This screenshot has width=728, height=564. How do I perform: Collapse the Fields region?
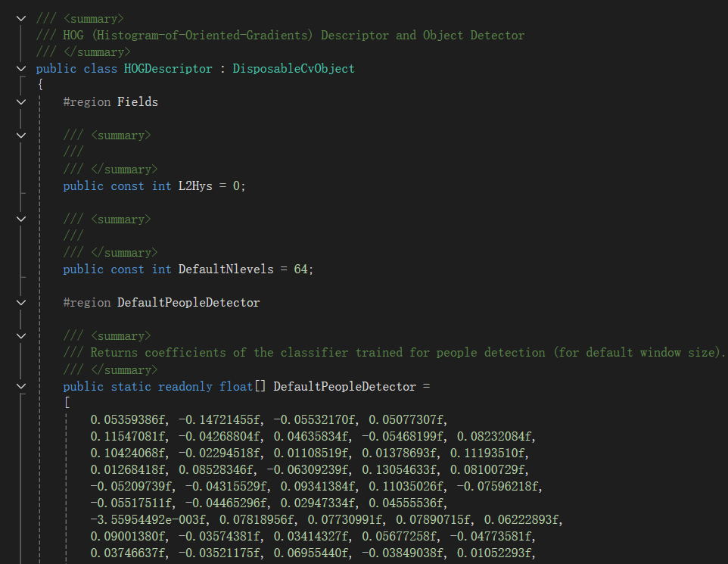(21, 102)
